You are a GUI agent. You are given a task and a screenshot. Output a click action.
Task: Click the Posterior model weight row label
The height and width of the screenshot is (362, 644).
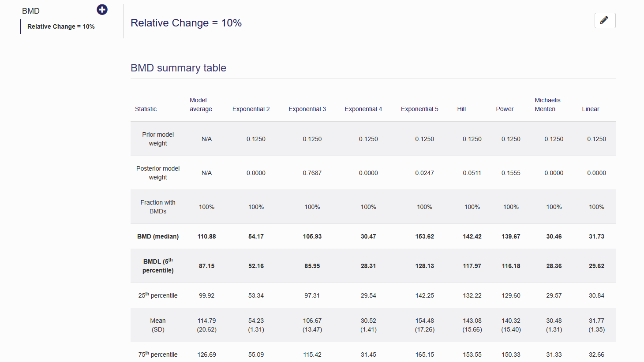tap(158, 173)
